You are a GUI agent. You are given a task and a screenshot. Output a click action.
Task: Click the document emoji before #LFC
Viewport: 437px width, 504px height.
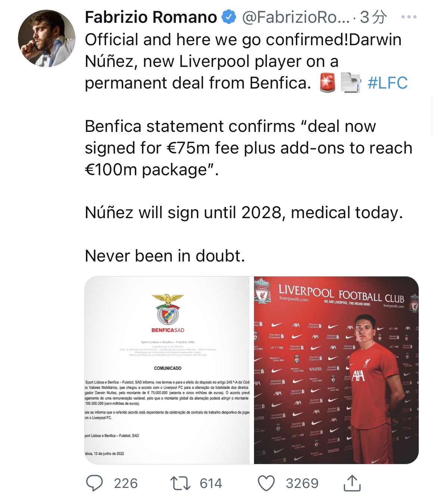tap(350, 83)
